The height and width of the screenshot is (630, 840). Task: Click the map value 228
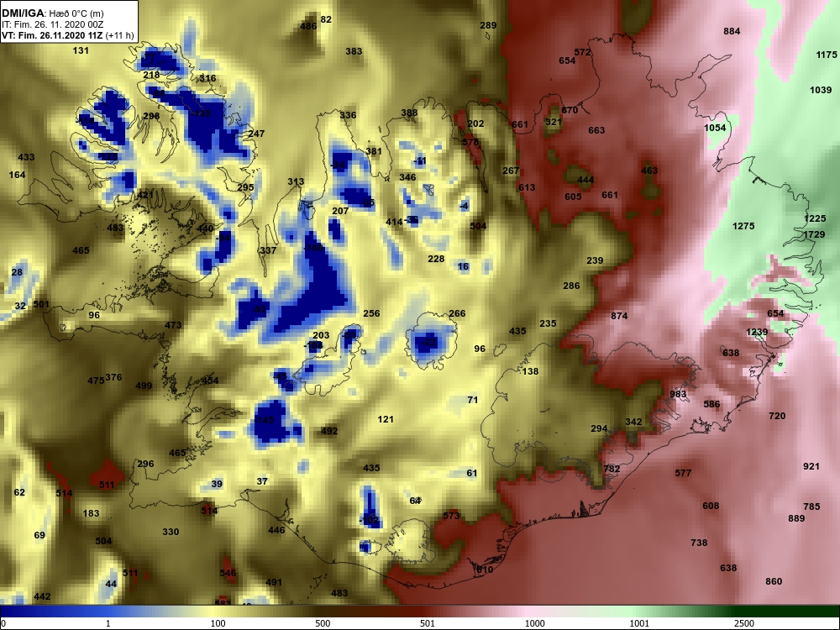(436, 259)
